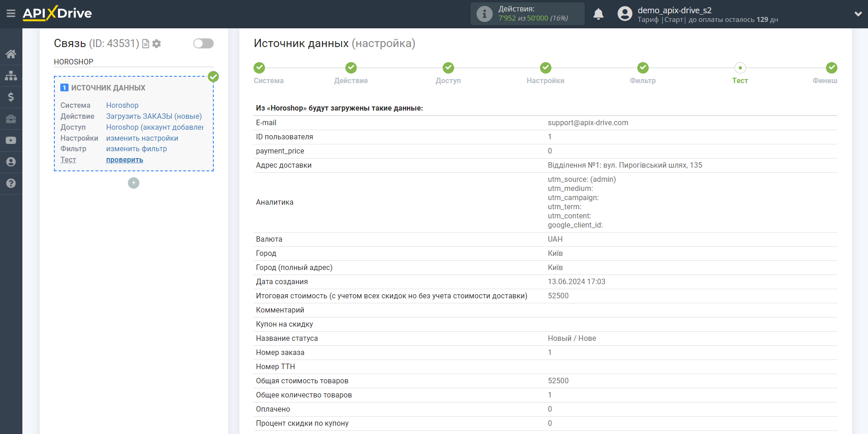Click the Купон на скидку row label
Image resolution: width=868 pixels, height=434 pixels.
(x=284, y=324)
